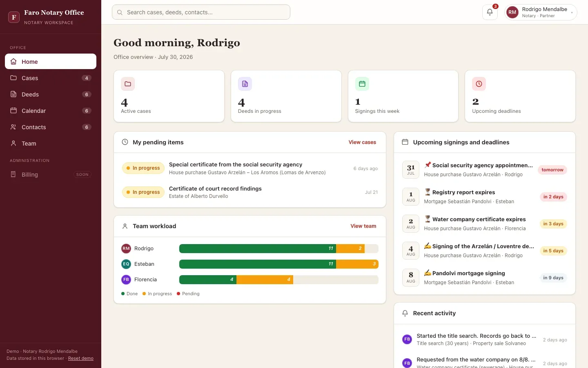Screen dimensions: 588x368
Task: Click the Started the title search activity
Action: pos(485,339)
